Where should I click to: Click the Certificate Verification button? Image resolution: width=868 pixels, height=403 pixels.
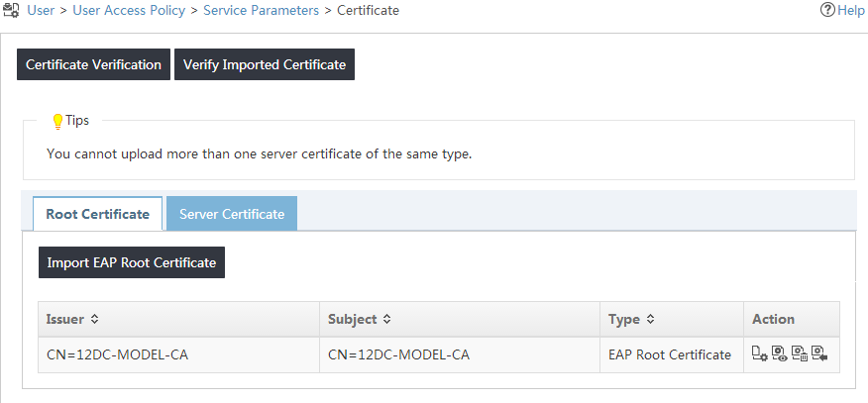(93, 64)
